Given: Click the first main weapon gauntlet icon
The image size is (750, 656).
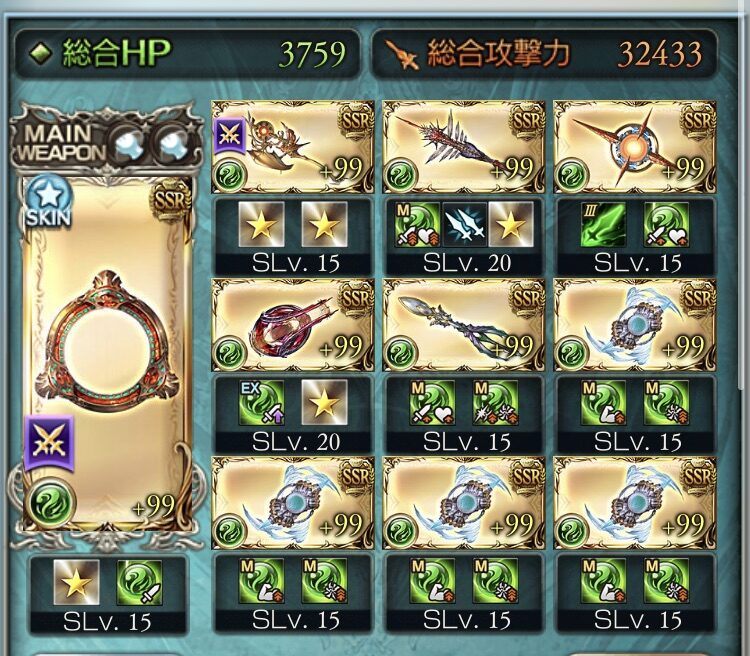Looking at the screenshot, I should tap(128, 144).
